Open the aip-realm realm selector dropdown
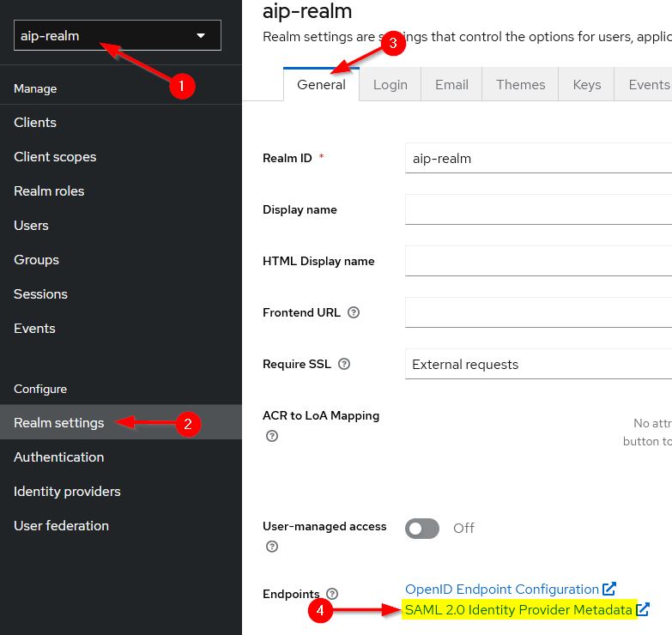Viewport: 672px width, 635px height. tap(118, 36)
